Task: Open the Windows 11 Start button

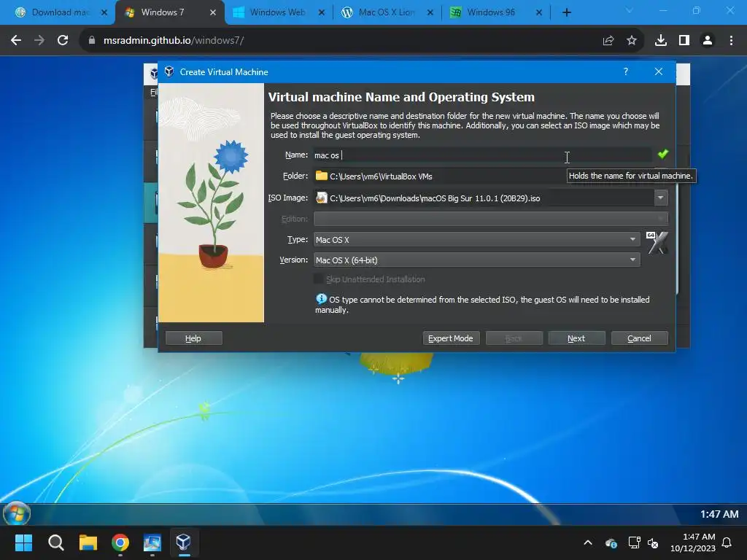Action: [23, 542]
